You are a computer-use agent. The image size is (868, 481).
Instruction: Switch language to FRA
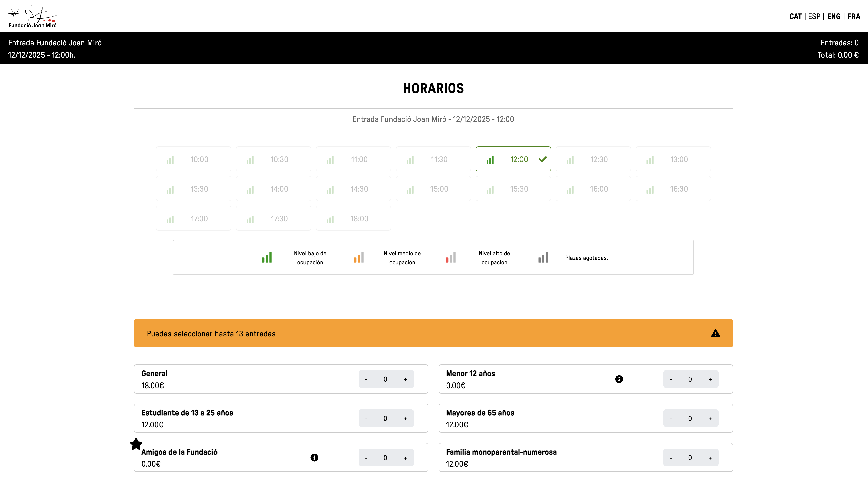click(853, 17)
